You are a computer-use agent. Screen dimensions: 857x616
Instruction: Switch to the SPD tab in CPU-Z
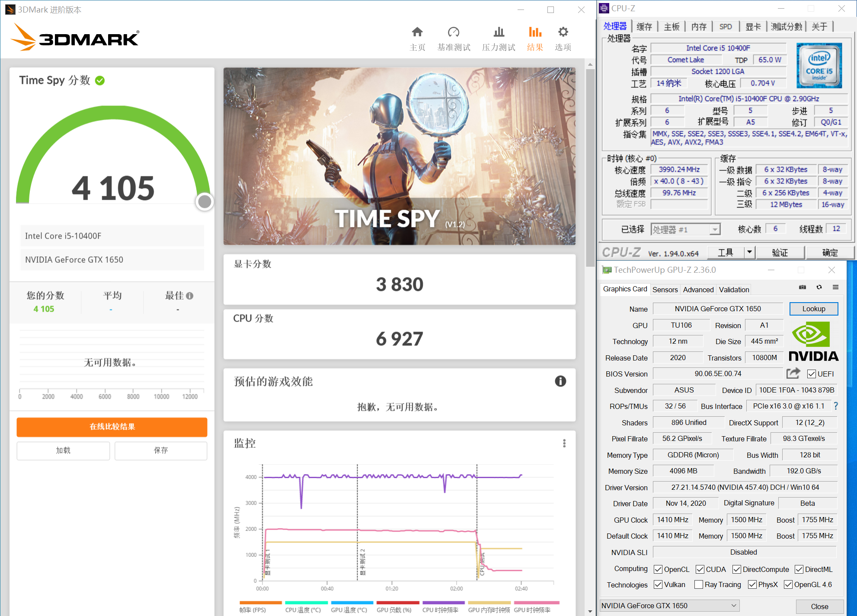coord(726,26)
